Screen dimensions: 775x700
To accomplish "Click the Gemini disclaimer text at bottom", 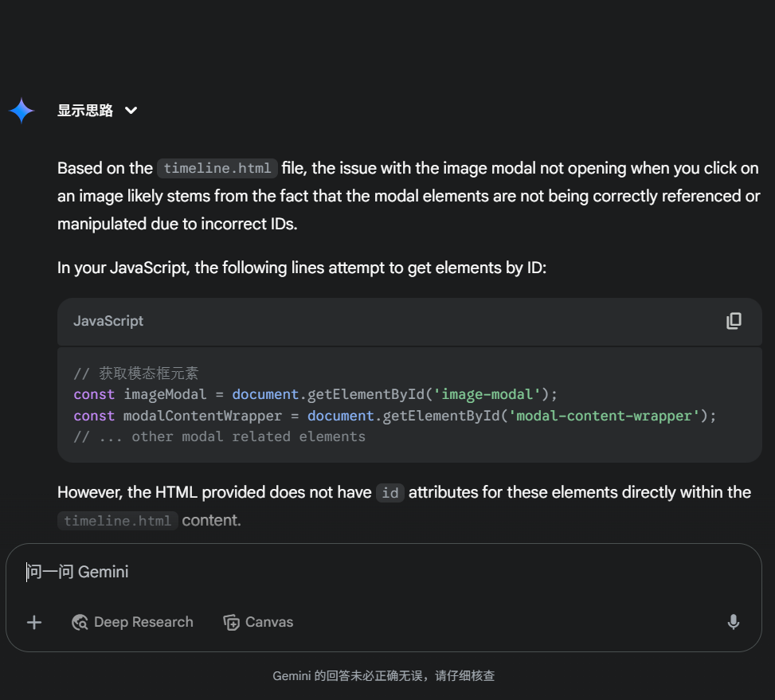I will [x=384, y=675].
